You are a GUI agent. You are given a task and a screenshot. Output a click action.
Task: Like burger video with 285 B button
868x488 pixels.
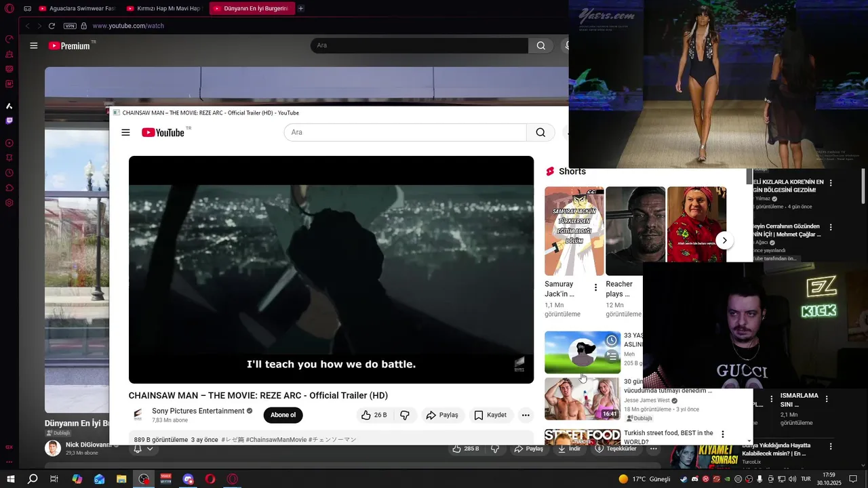[465, 449]
